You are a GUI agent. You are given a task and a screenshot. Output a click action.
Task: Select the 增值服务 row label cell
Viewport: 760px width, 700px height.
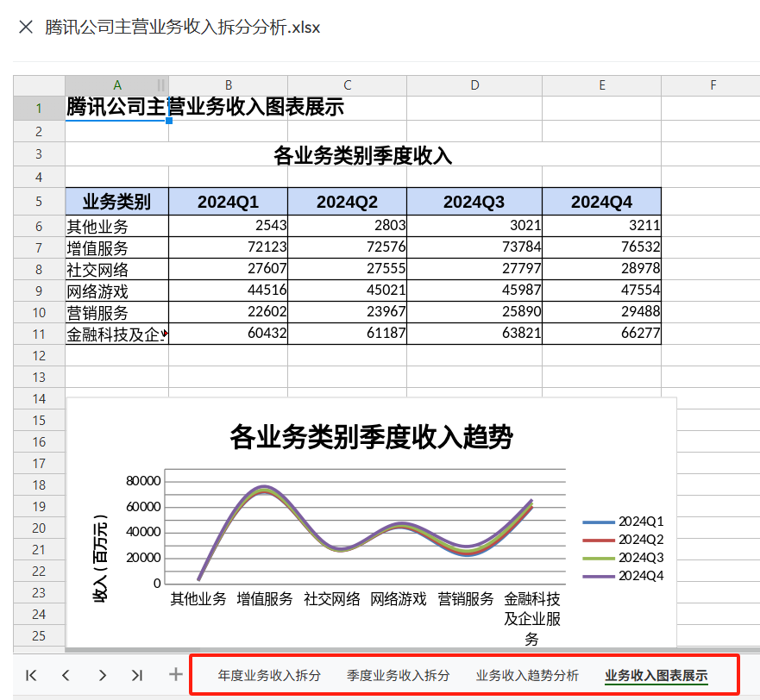(x=116, y=247)
